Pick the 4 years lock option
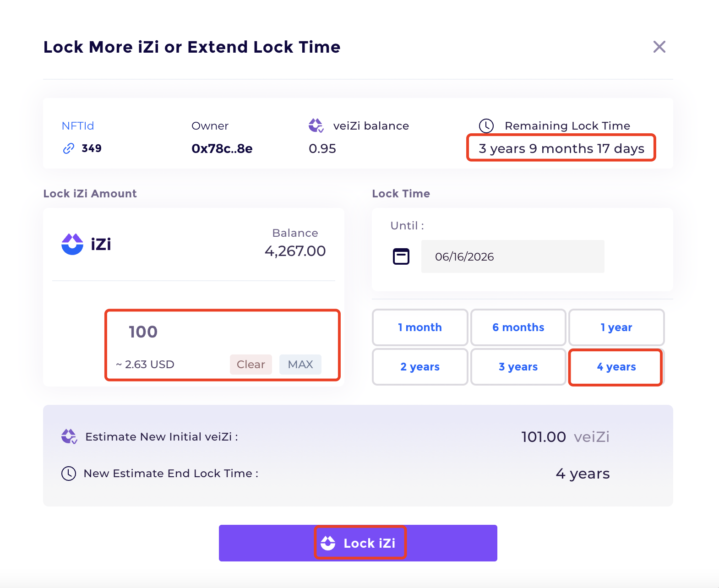 point(616,367)
